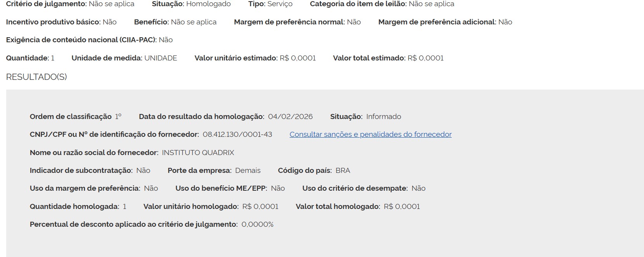The height and width of the screenshot is (257, 644).
Task: Click the Situação value Homologado
Action: tap(208, 4)
